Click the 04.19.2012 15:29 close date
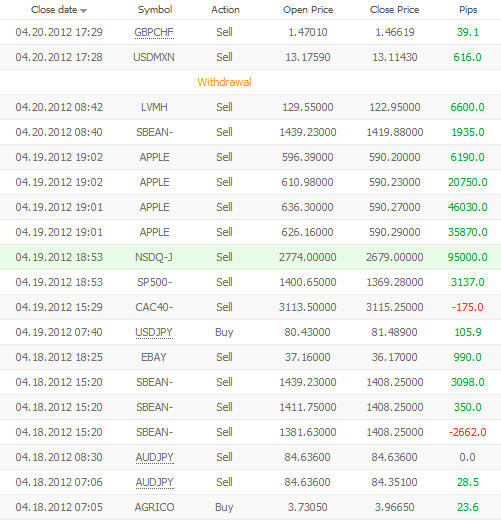This screenshot has height=521, width=501. [x=59, y=307]
